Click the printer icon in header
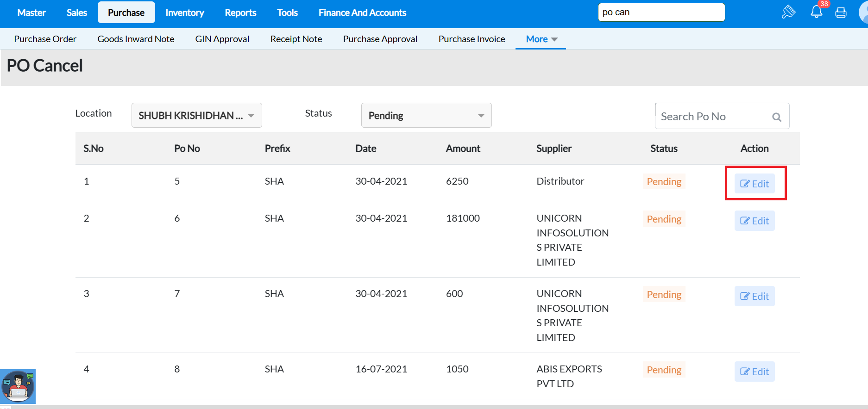 [x=841, y=12]
